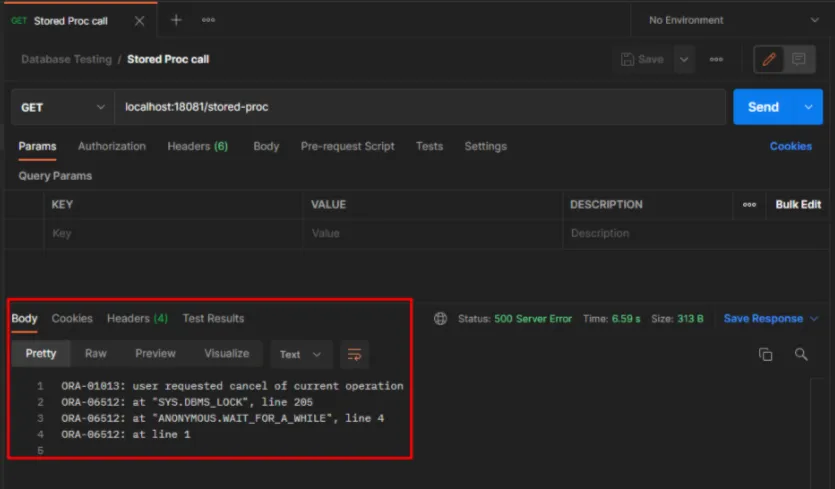The height and width of the screenshot is (489, 835).
Task: Select the response Body tab
Action: click(x=24, y=319)
